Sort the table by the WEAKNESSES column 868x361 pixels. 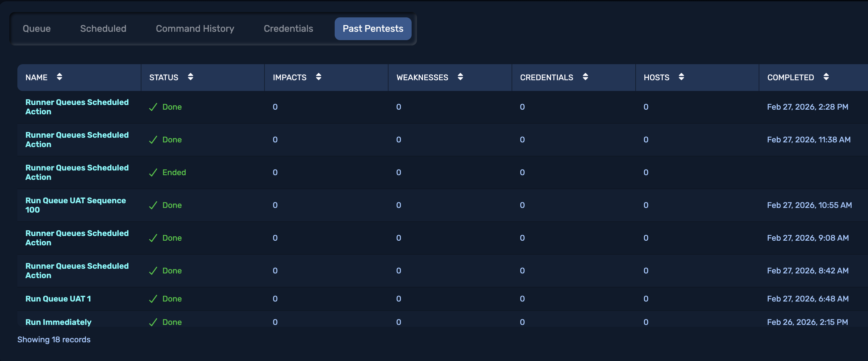(460, 77)
